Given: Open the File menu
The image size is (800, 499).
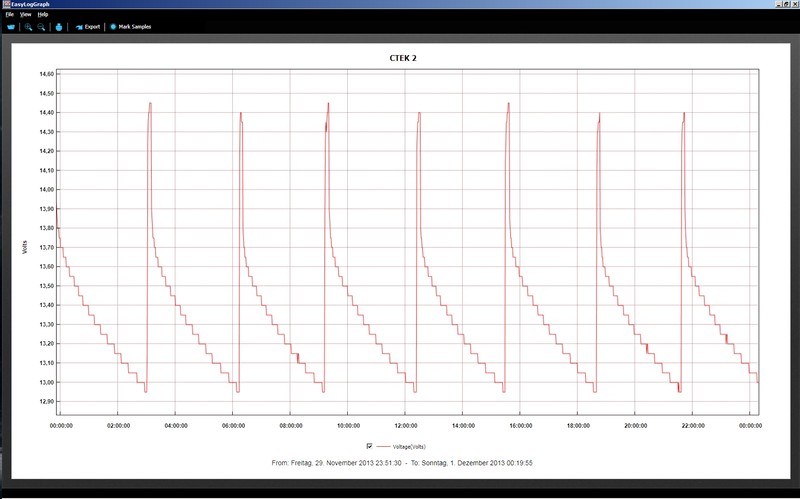Looking at the screenshot, I should pyautogui.click(x=9, y=14).
